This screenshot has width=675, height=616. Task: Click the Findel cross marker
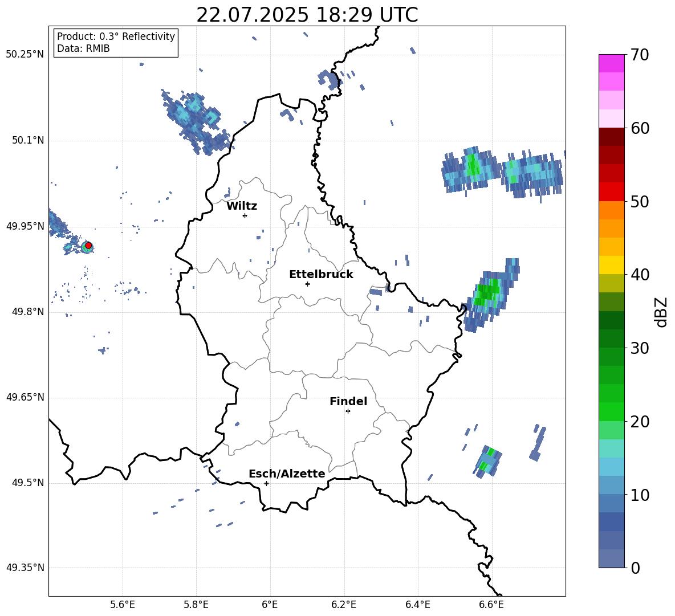point(348,411)
